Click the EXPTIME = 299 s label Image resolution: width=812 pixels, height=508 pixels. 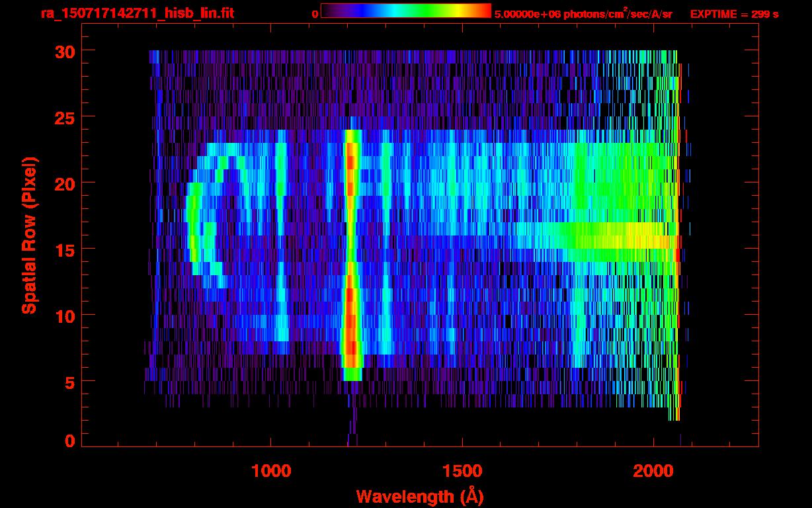click(x=734, y=14)
